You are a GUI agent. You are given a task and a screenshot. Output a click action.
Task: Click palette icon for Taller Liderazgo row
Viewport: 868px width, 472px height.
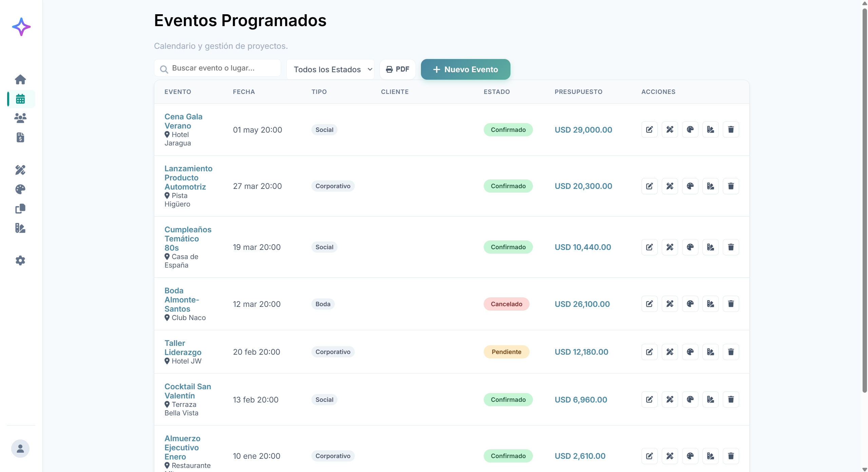690,352
